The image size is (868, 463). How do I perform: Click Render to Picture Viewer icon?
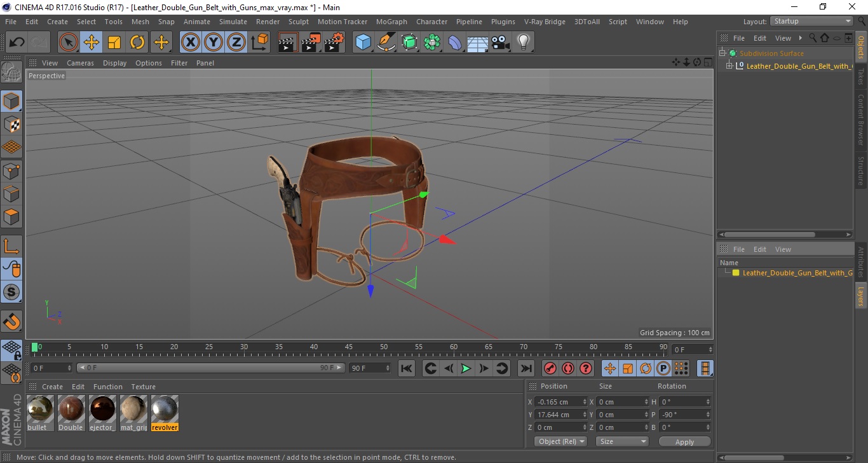tap(311, 43)
